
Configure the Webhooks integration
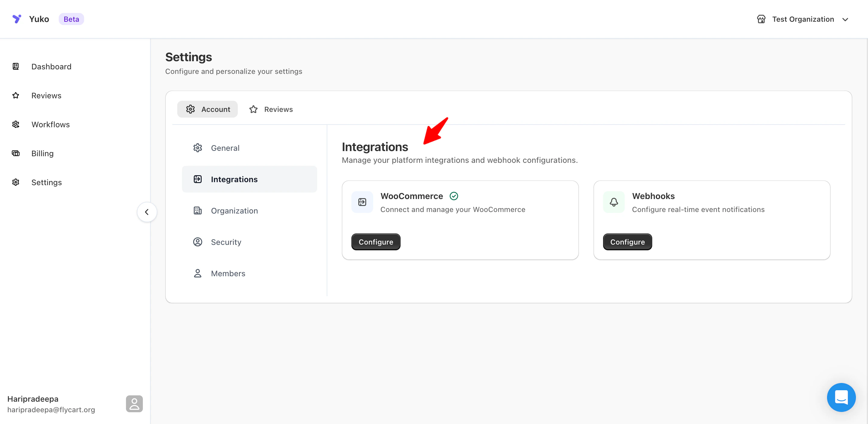tap(627, 242)
